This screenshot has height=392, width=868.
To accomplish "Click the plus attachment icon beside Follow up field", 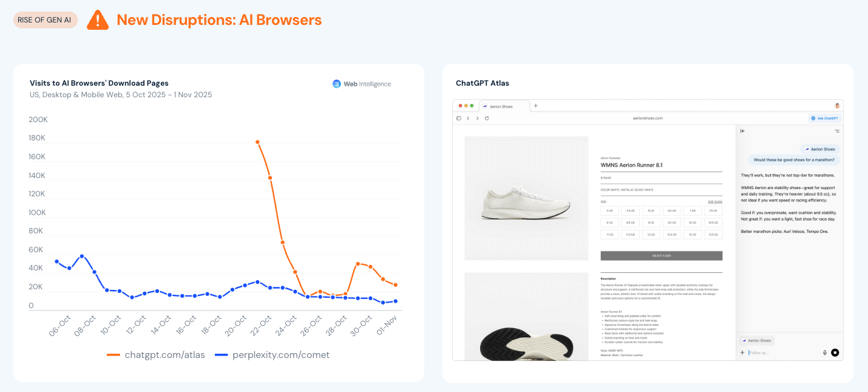I will (x=742, y=352).
